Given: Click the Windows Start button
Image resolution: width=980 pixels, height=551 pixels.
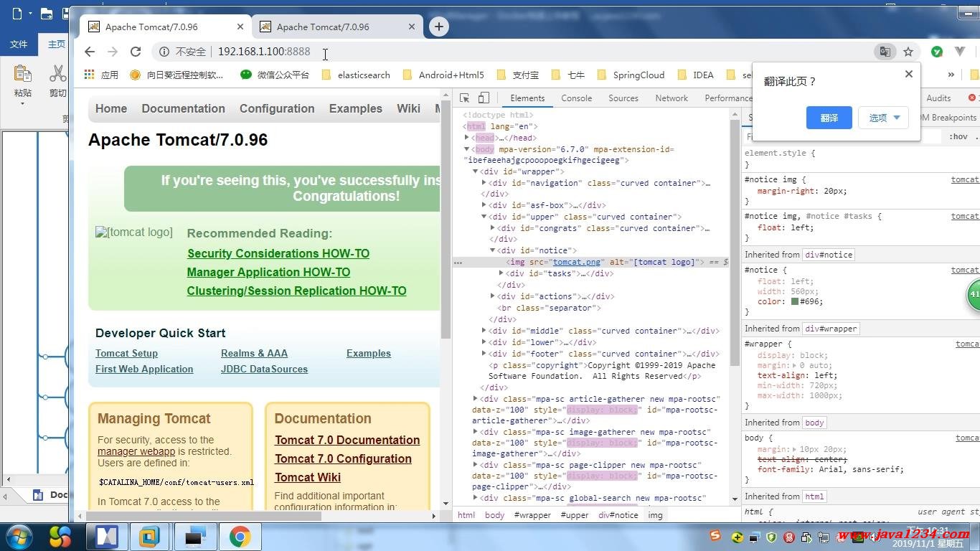Looking at the screenshot, I should tap(18, 537).
